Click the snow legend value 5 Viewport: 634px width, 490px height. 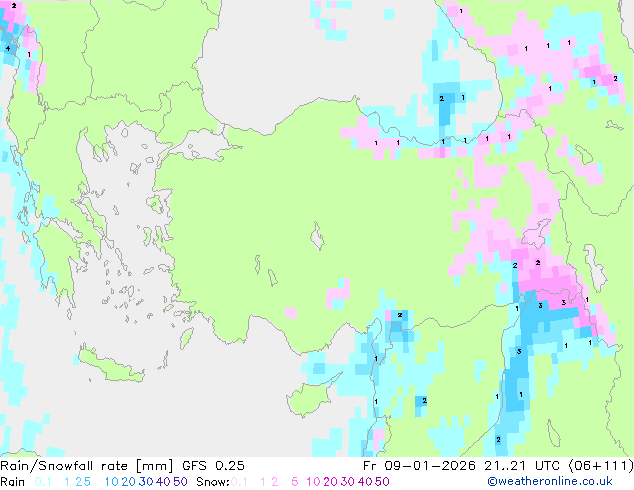point(295,482)
